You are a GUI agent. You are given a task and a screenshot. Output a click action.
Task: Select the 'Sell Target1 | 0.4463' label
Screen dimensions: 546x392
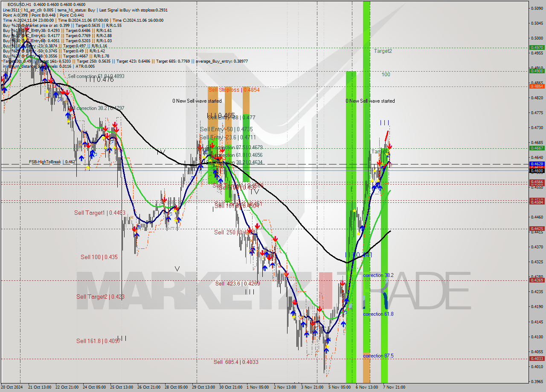point(100,213)
